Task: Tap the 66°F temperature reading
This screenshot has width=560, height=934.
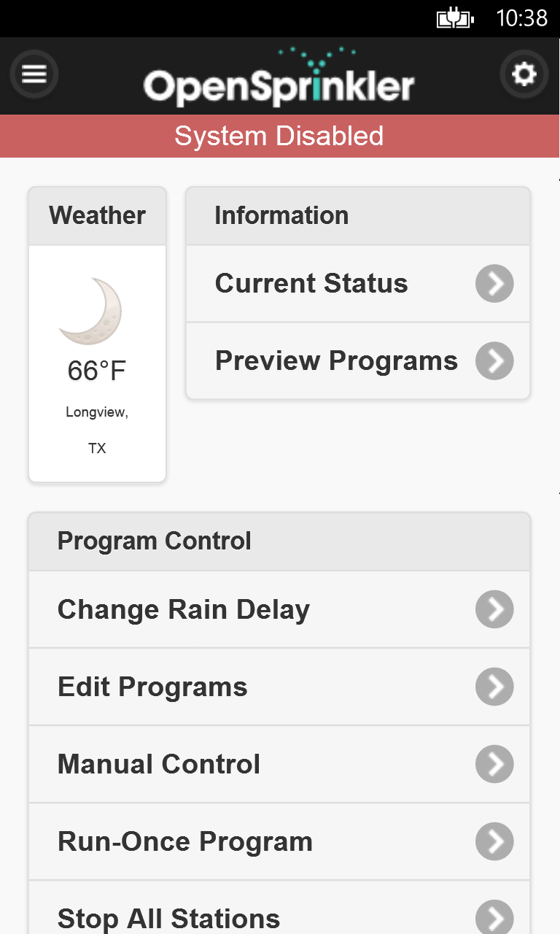Action: click(97, 371)
